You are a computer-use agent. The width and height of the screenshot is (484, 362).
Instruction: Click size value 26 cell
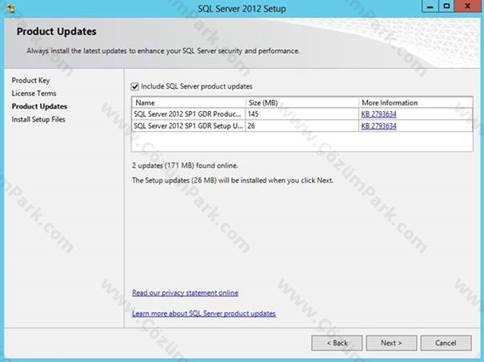point(302,126)
